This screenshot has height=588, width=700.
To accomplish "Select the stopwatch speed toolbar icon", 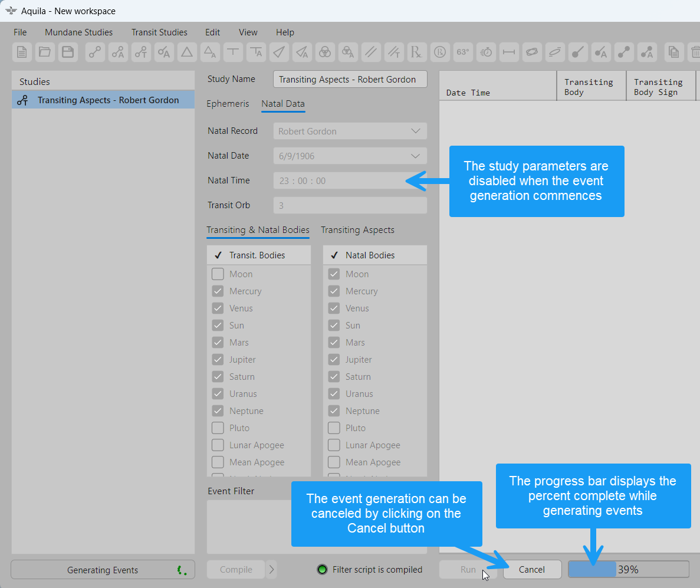I will 486,52.
